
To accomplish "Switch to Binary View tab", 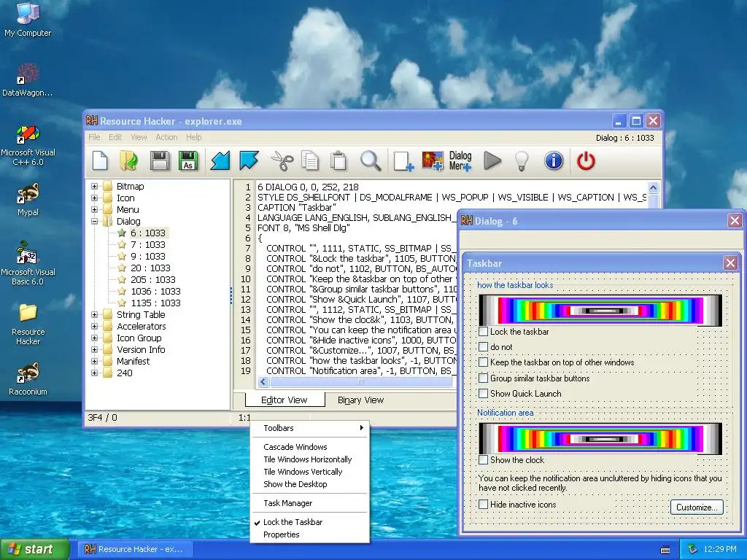I will 360,400.
